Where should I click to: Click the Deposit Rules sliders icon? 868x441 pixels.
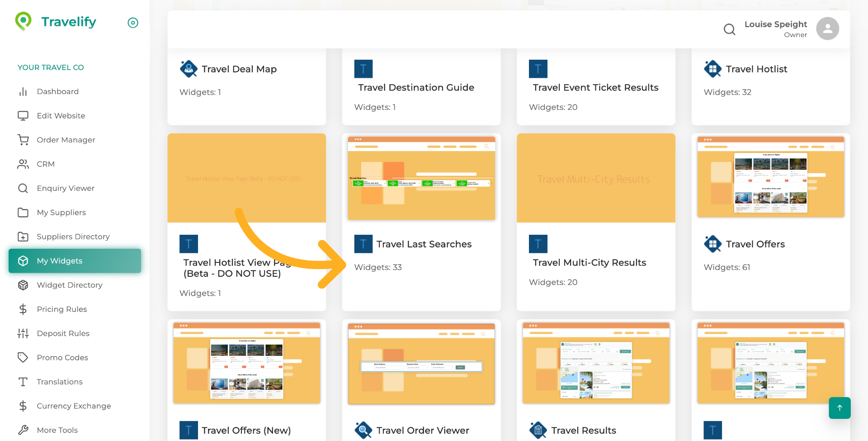(23, 333)
